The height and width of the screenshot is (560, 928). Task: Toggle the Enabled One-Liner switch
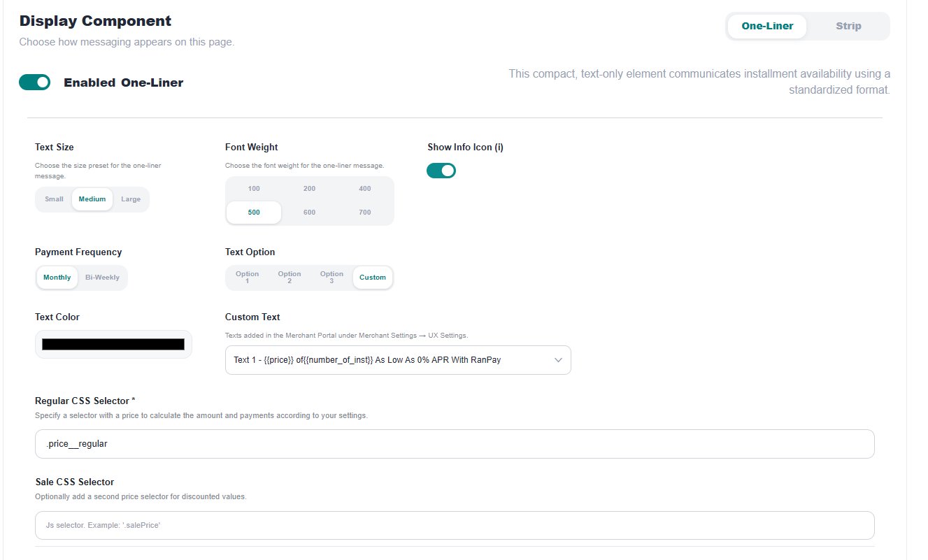tap(35, 82)
